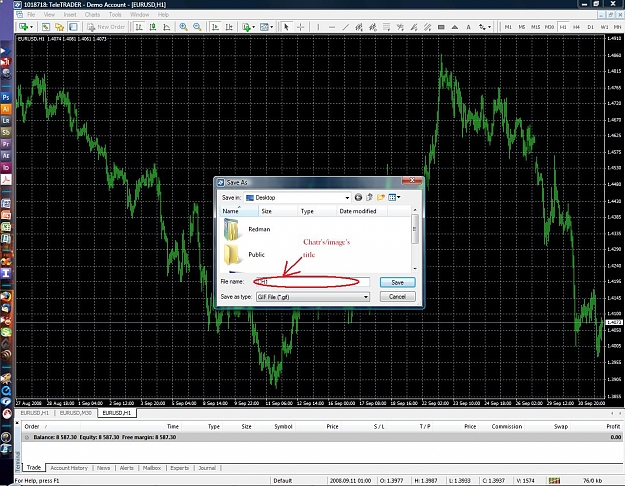Switch chart to candlesticks icon

tap(153, 27)
